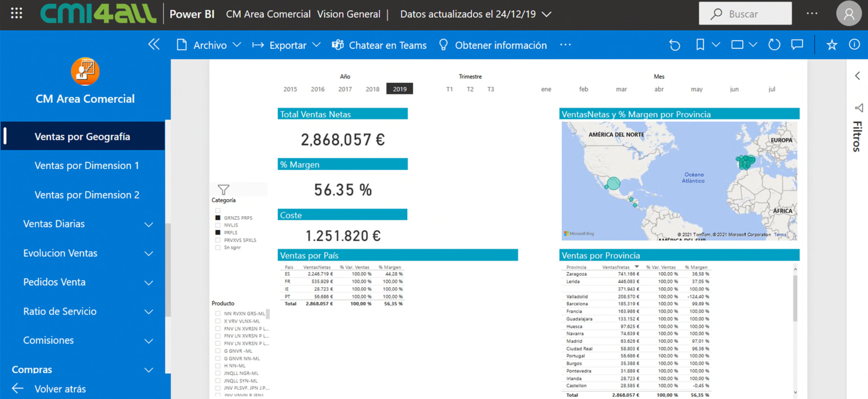Viewport: 868px width, 399px height.
Task: Select year 2018 in Año slicer
Action: click(x=372, y=89)
